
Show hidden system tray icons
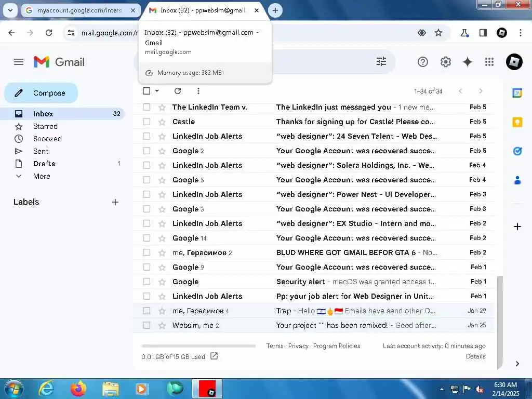(x=442, y=389)
